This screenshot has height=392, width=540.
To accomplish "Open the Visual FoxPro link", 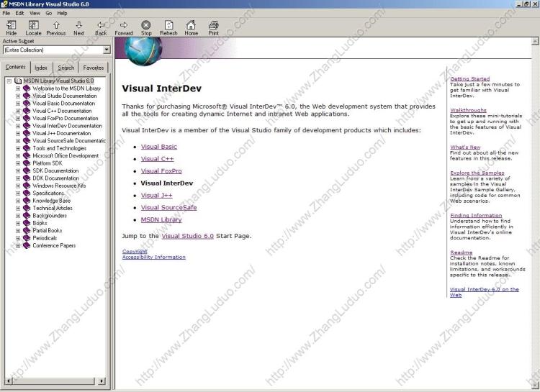I will (x=161, y=171).
